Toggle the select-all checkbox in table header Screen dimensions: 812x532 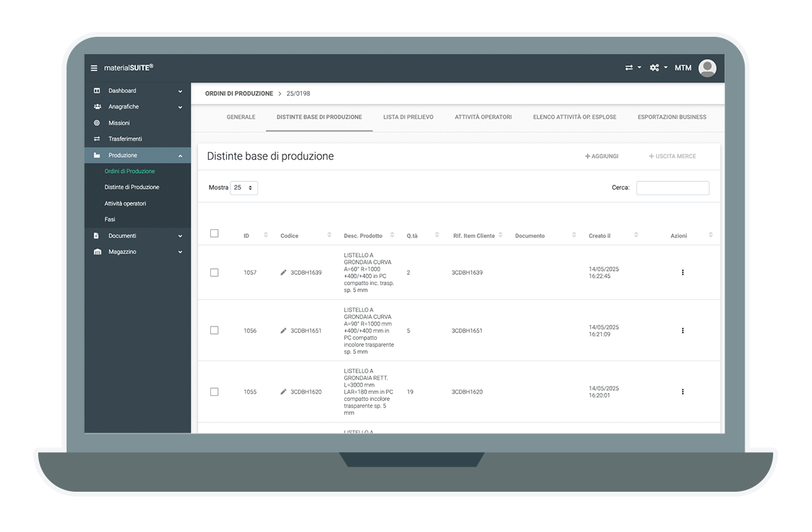click(214, 234)
